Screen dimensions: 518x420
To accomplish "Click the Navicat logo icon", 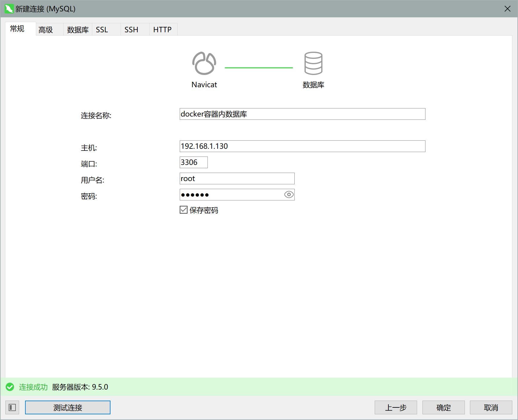I will pyautogui.click(x=204, y=63).
